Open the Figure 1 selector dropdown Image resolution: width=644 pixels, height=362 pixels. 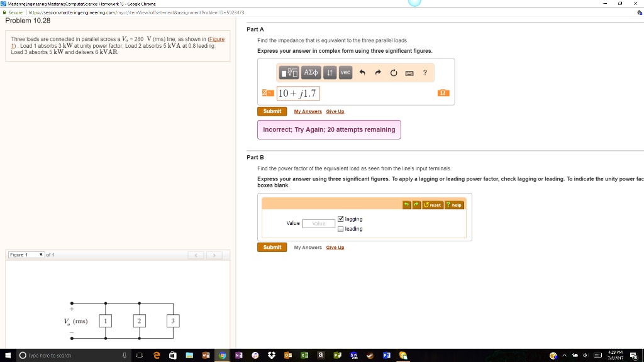(26, 255)
